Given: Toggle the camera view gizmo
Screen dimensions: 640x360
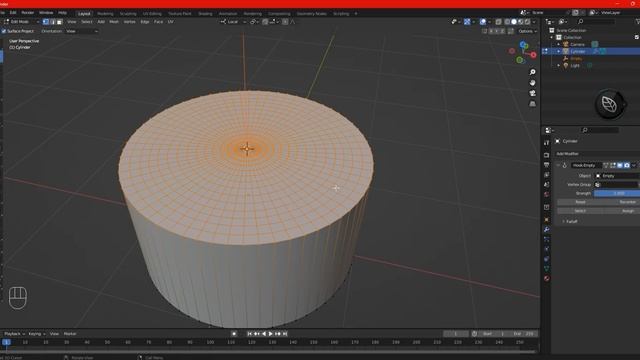Looking at the screenshot, I should (x=532, y=93).
